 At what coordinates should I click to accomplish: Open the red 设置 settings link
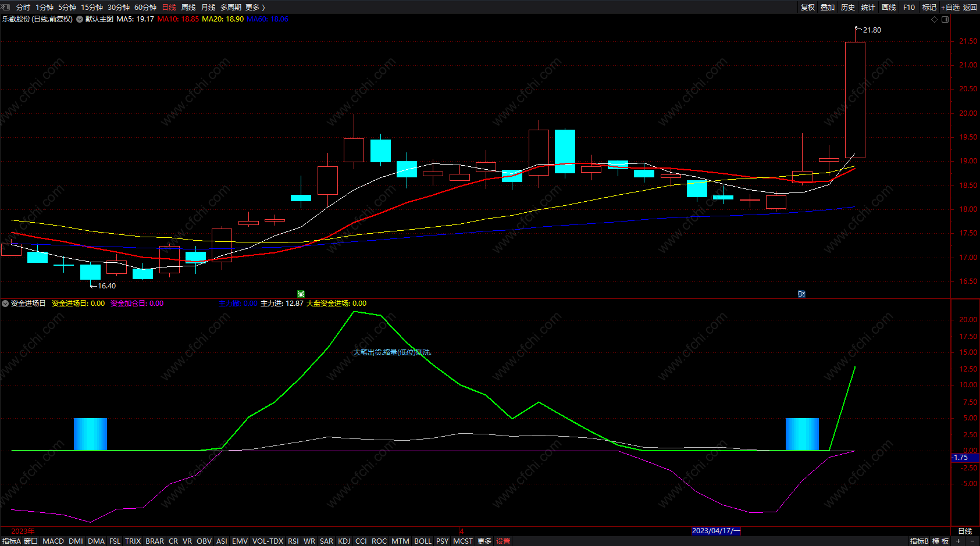pyautogui.click(x=503, y=541)
